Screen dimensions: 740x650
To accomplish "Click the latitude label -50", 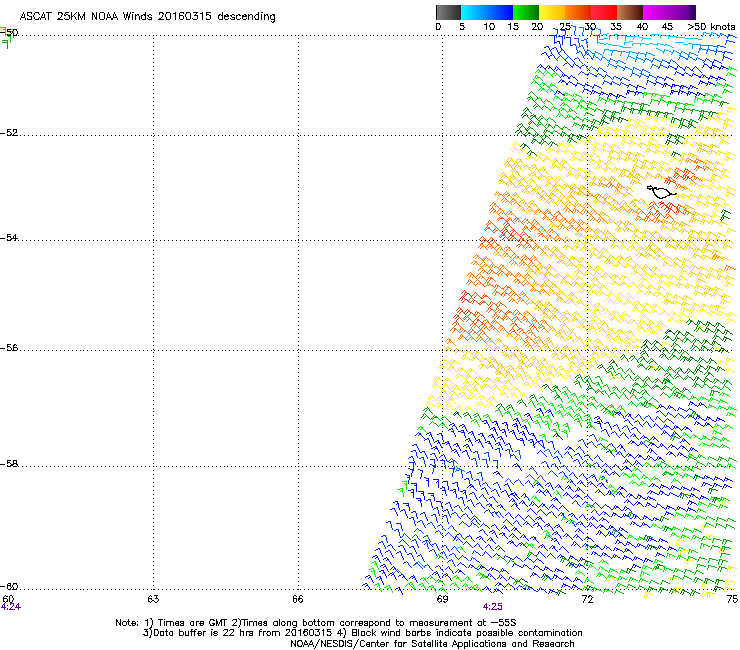I will click(9, 33).
